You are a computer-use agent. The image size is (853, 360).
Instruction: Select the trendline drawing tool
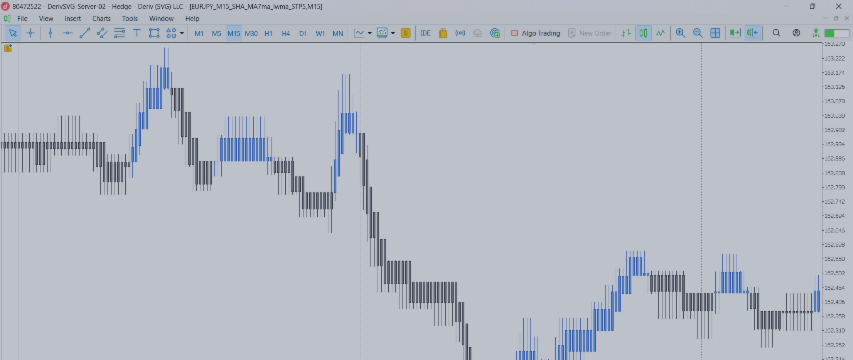click(84, 33)
